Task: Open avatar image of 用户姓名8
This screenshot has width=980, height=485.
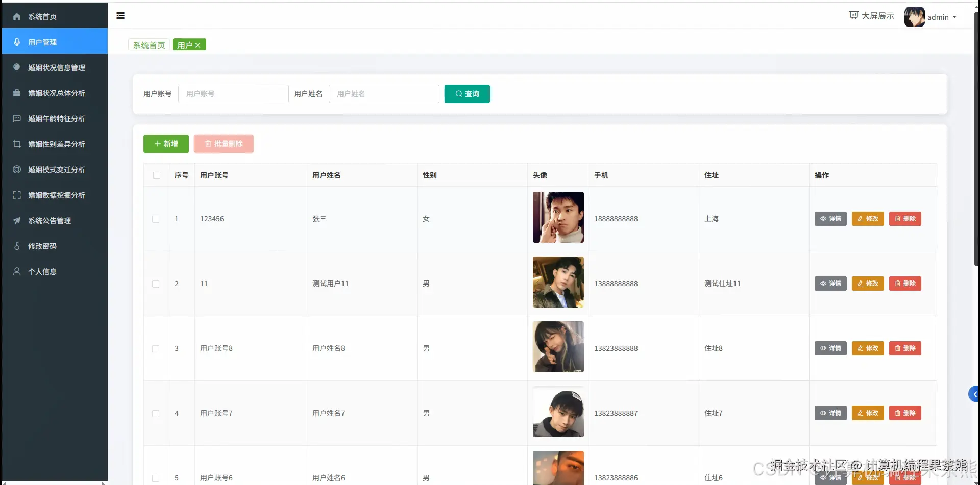Action: click(558, 347)
